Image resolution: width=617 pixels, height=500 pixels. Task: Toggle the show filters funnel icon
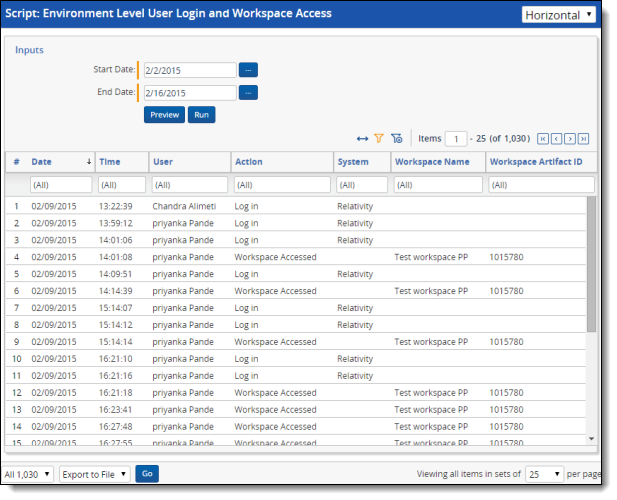click(379, 138)
